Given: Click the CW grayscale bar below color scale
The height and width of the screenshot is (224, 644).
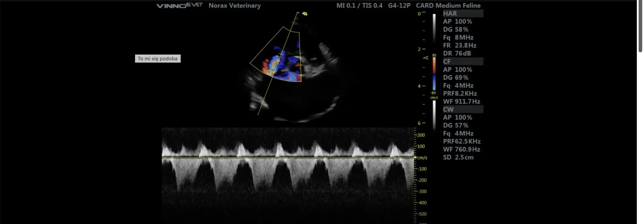Looking at the screenshot, I should [x=434, y=114].
